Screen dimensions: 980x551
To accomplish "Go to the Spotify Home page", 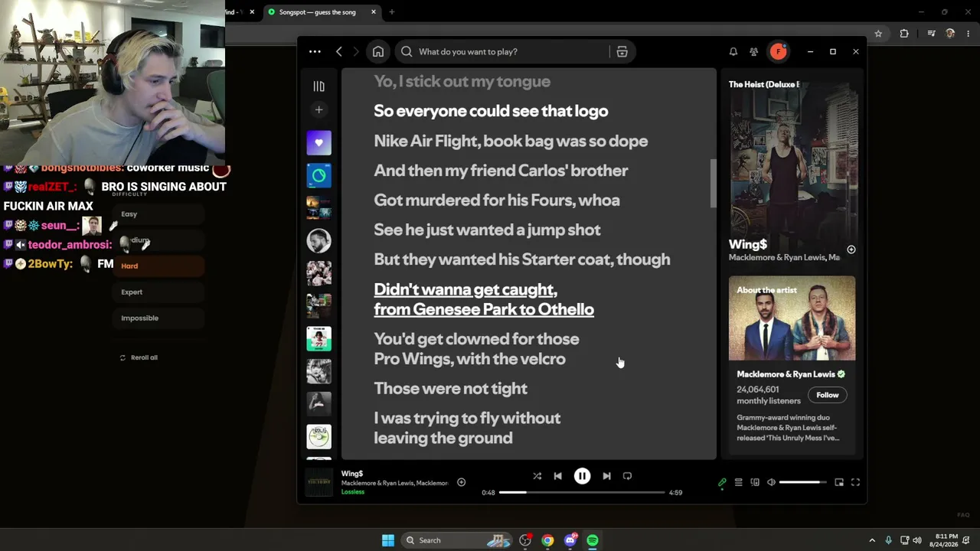I will 378,51.
